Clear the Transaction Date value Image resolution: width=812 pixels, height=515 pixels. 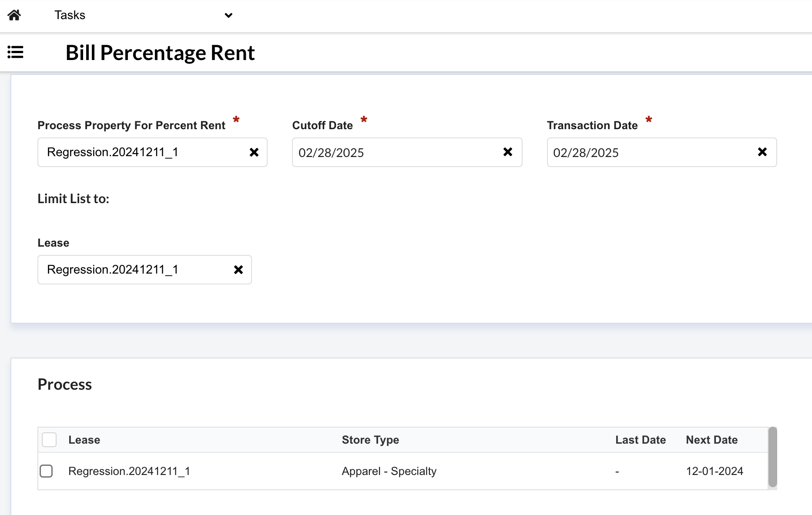click(762, 152)
